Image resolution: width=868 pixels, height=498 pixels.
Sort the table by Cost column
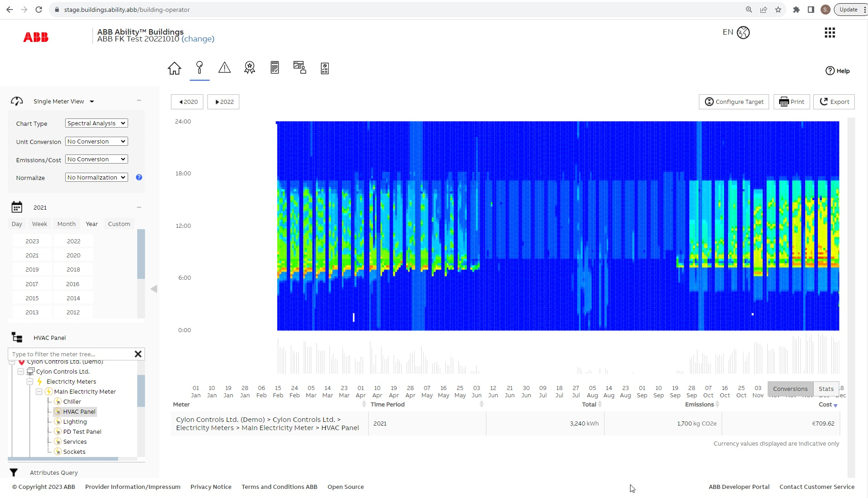click(x=826, y=404)
